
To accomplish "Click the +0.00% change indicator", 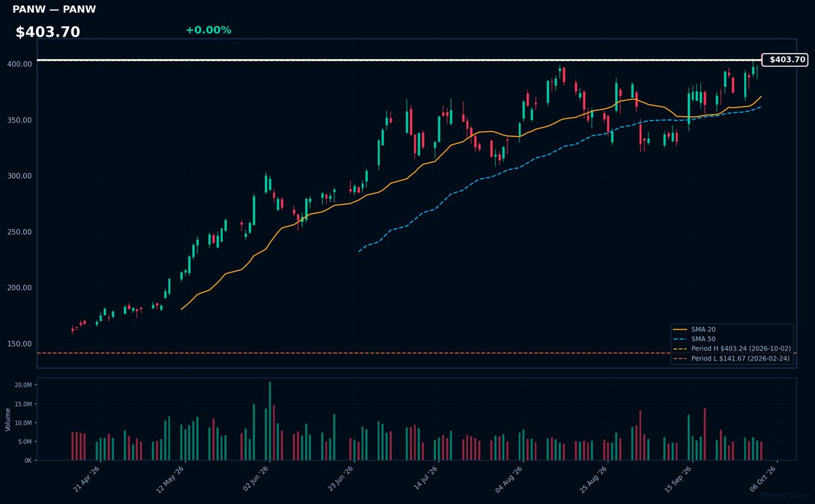I will 209,30.
